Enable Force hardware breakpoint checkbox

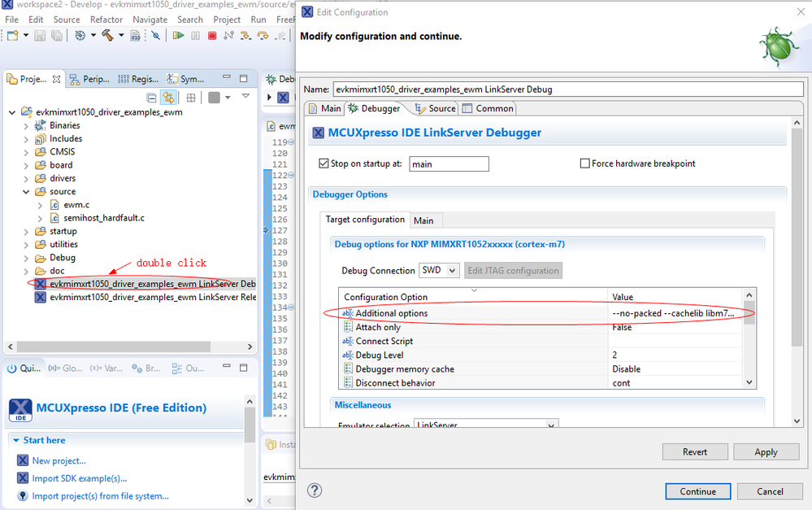(x=584, y=163)
